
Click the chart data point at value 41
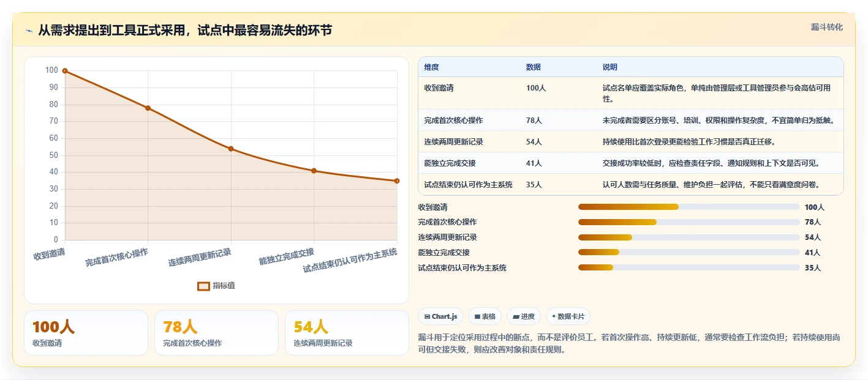pyautogui.click(x=314, y=171)
